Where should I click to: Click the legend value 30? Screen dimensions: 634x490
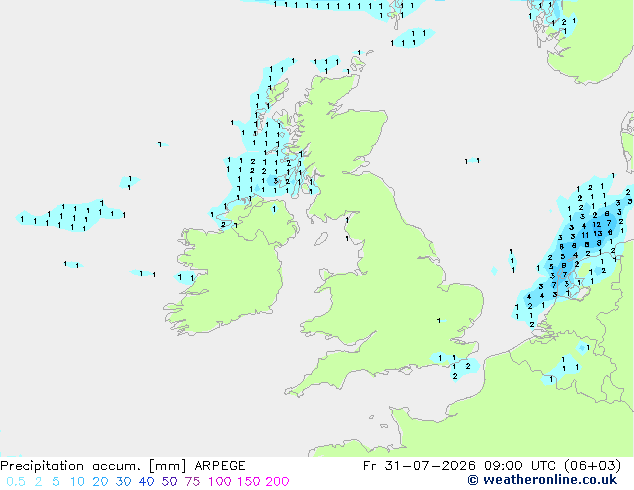[123, 482]
